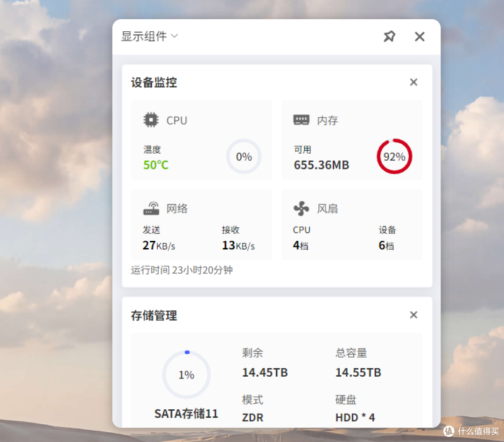This screenshot has height=442, width=504.
Task: Click the 风扇 fan icon
Action: coord(301,208)
